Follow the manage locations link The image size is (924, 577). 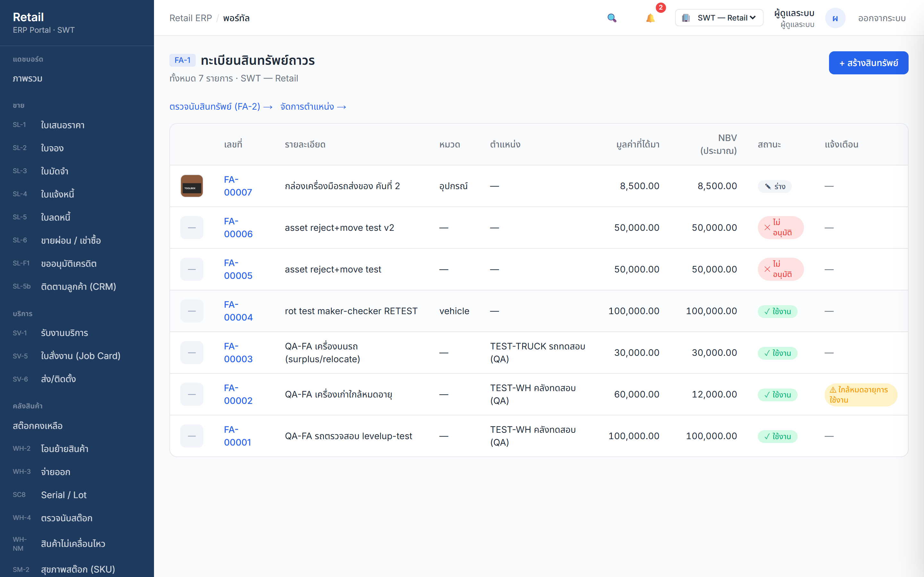(x=313, y=106)
